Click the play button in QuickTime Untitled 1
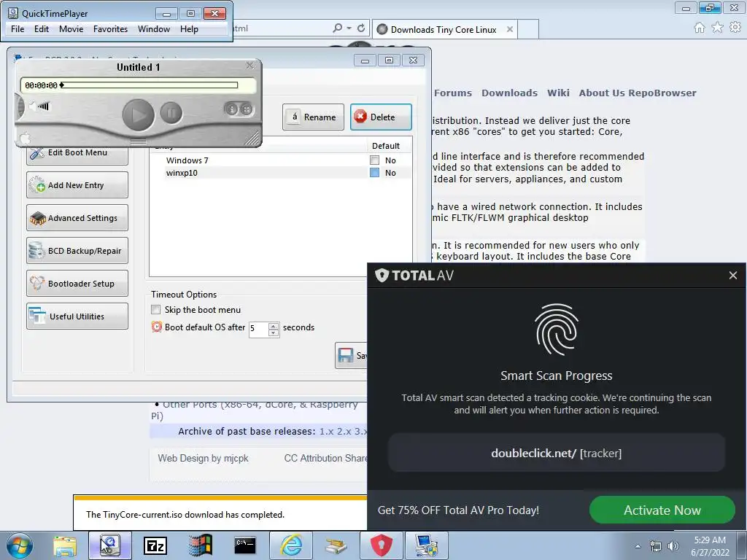The height and width of the screenshot is (560, 747). tap(138, 114)
